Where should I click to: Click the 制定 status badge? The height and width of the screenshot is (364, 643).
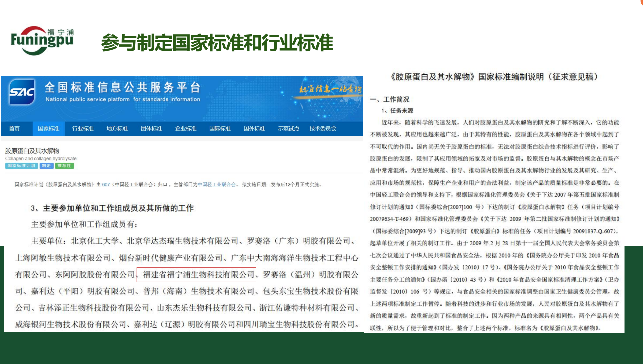[x=47, y=166]
